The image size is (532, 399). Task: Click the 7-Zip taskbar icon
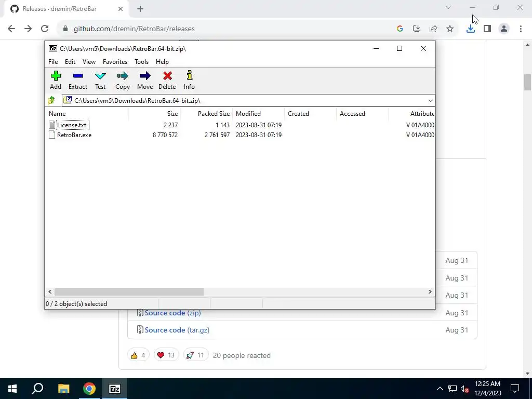[x=115, y=389]
